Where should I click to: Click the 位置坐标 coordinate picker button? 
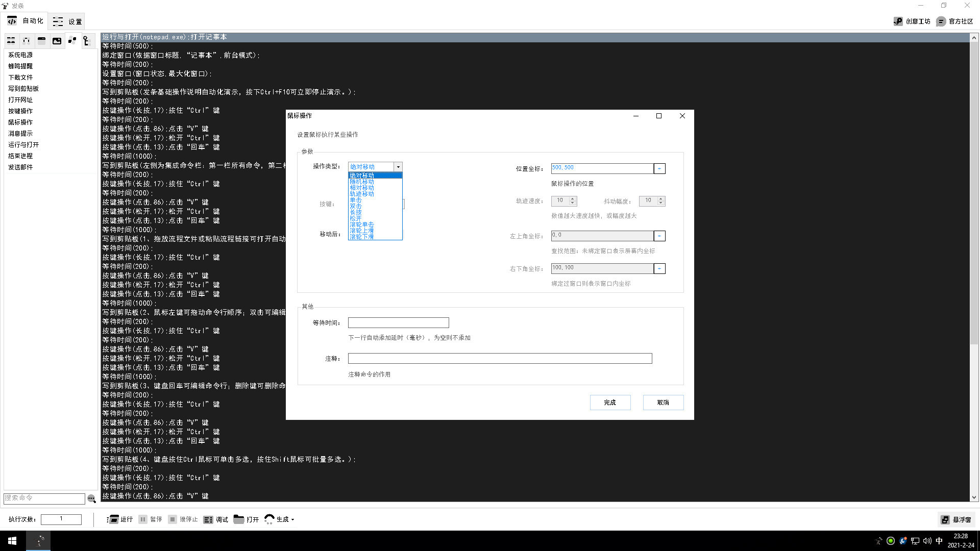tap(659, 168)
